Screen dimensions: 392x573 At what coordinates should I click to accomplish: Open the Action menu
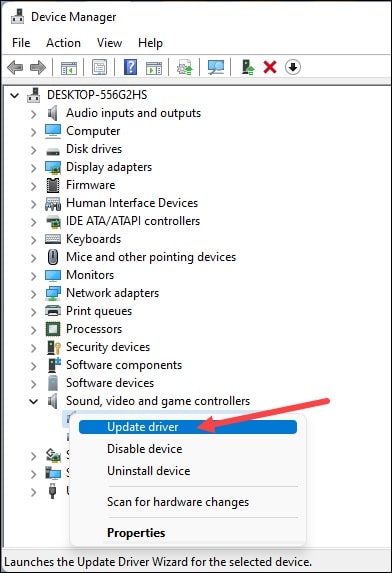tap(63, 43)
